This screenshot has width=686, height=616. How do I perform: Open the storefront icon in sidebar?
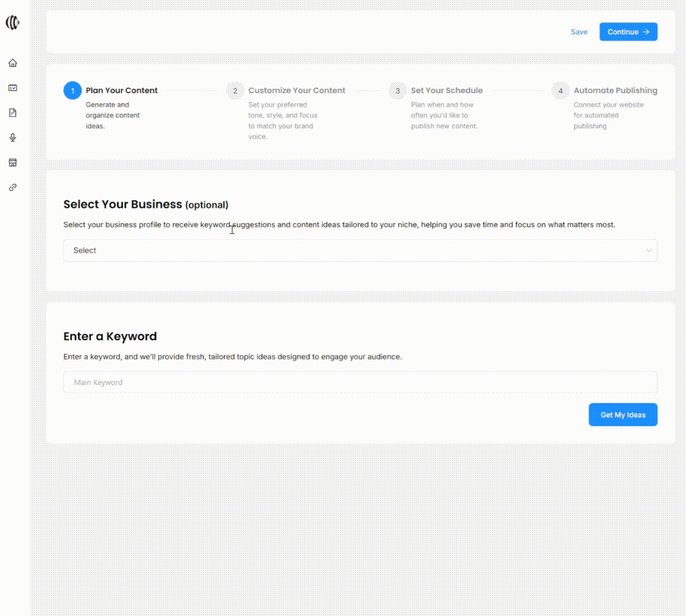click(x=13, y=163)
